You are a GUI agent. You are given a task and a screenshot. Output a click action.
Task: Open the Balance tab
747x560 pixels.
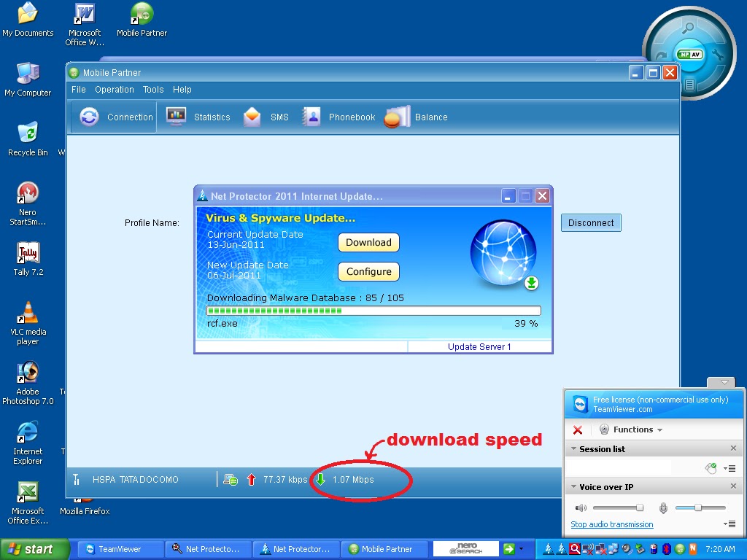pos(416,117)
